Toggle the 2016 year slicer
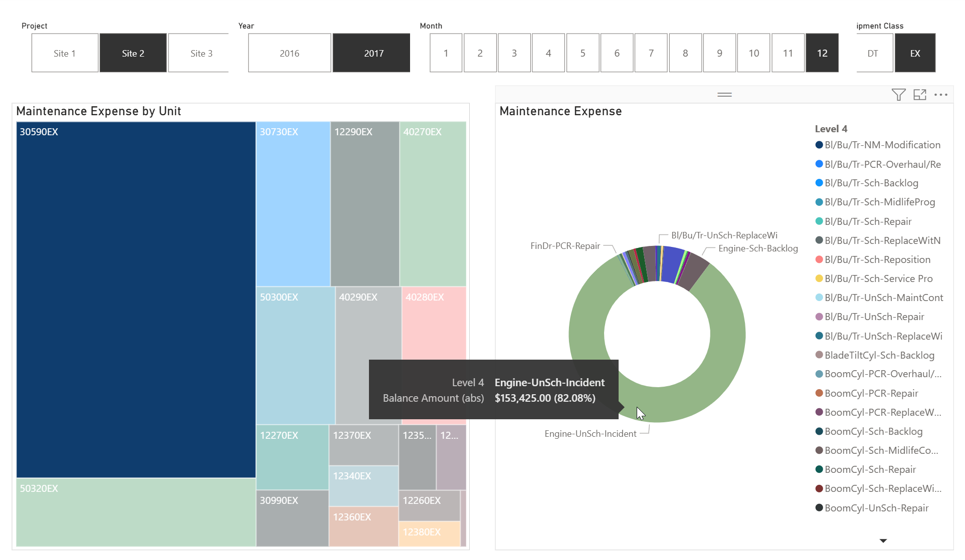 (289, 53)
